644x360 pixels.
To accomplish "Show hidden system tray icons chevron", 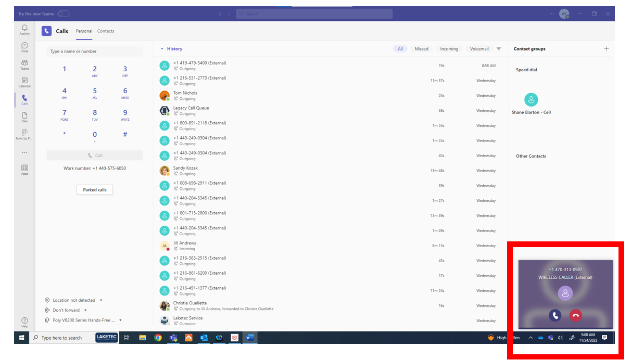I will 531,338.
